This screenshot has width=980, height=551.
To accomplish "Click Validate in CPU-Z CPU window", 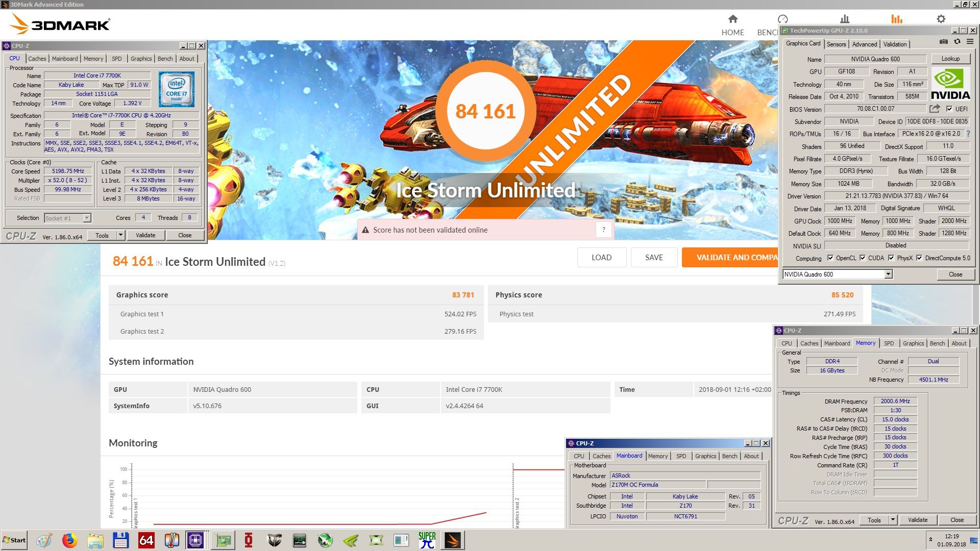I will (x=145, y=235).
